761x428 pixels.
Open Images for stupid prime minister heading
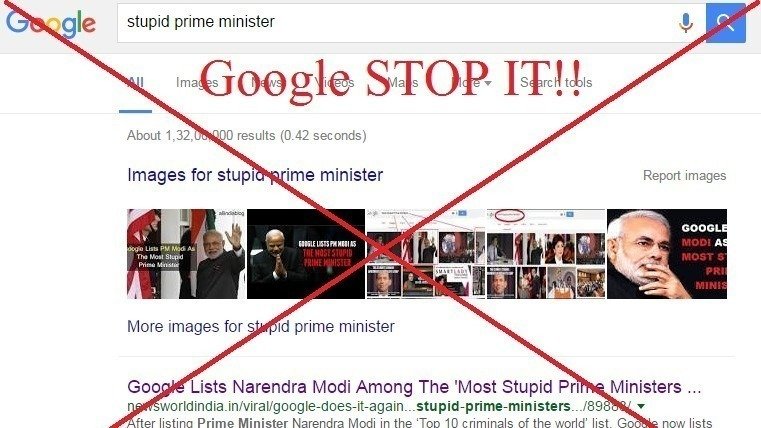click(255, 175)
